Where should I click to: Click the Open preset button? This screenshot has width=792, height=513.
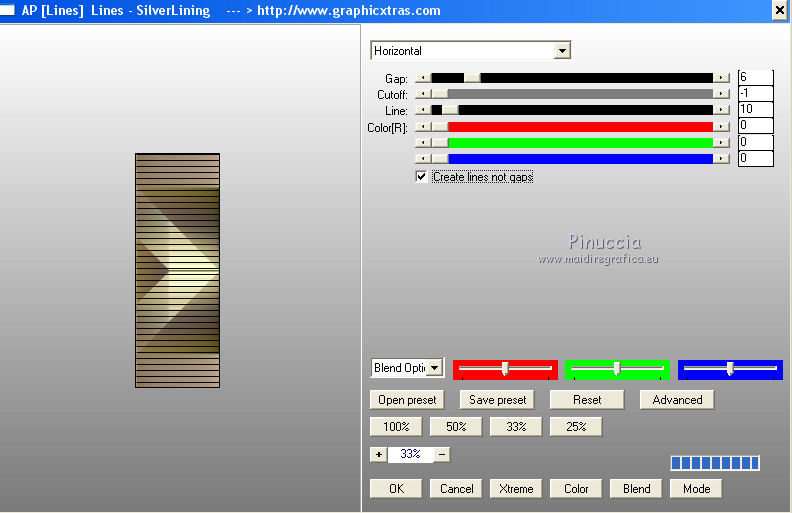point(407,400)
